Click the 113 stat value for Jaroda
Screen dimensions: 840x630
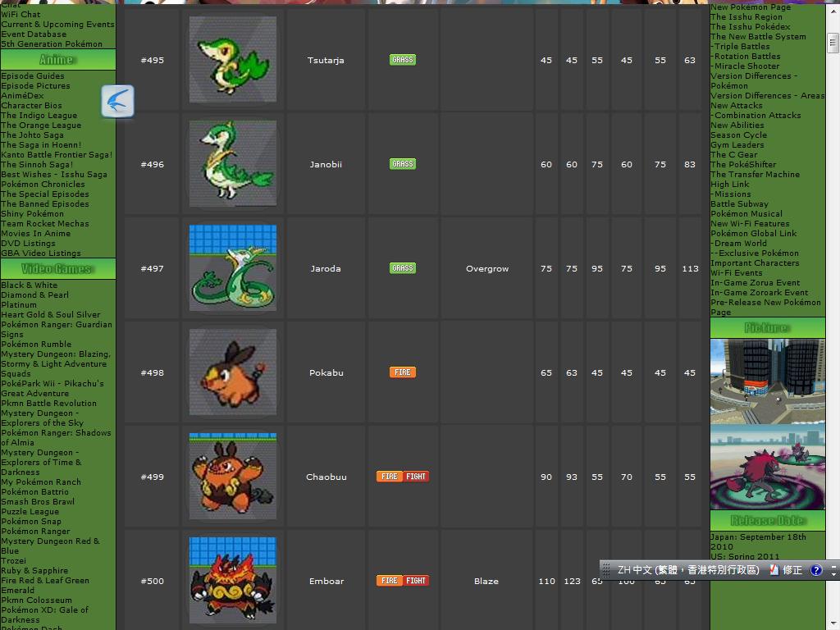pos(690,268)
